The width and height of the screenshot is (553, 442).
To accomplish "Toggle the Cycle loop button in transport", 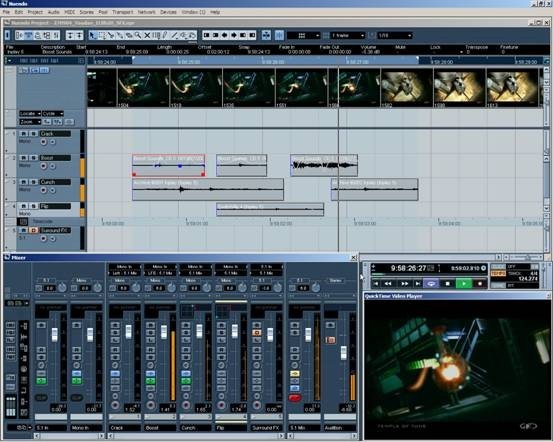I will [x=431, y=283].
